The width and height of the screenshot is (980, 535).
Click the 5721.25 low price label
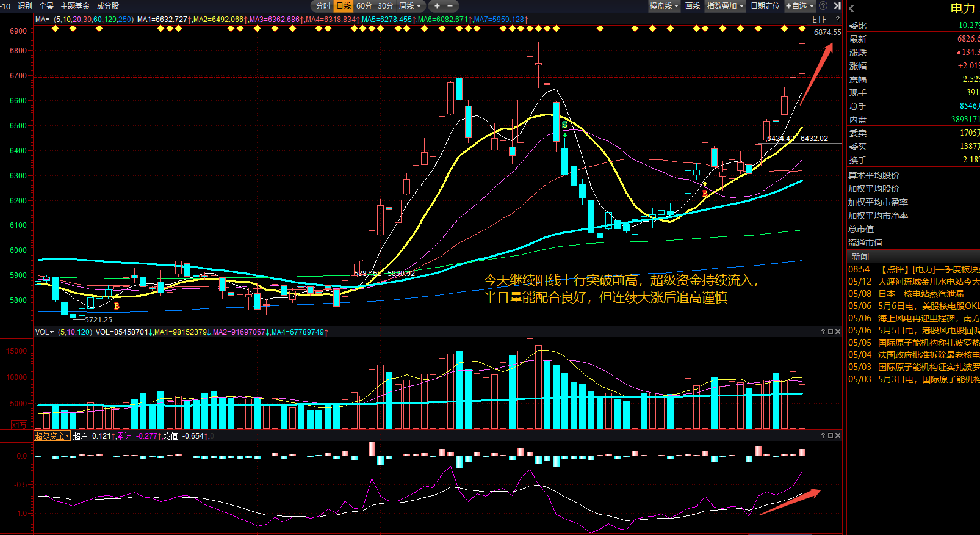[99, 319]
